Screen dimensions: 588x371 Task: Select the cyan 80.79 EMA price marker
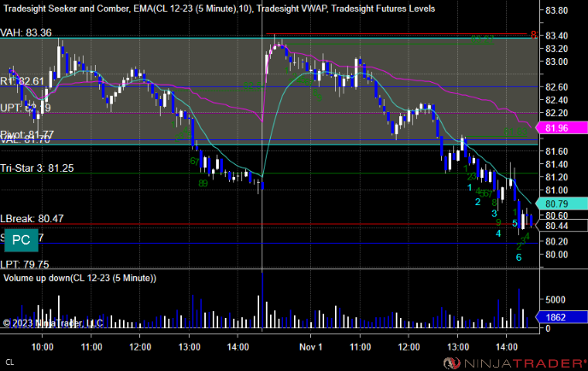(562, 203)
